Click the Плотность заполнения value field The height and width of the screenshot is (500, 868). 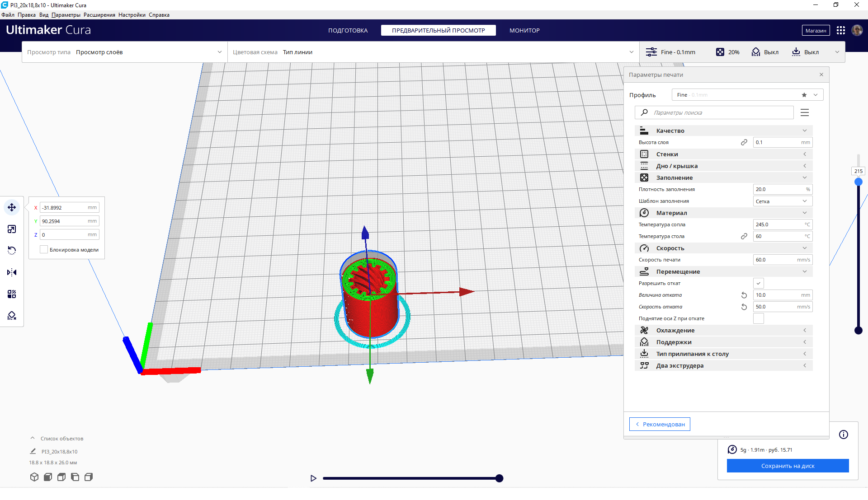pos(783,189)
